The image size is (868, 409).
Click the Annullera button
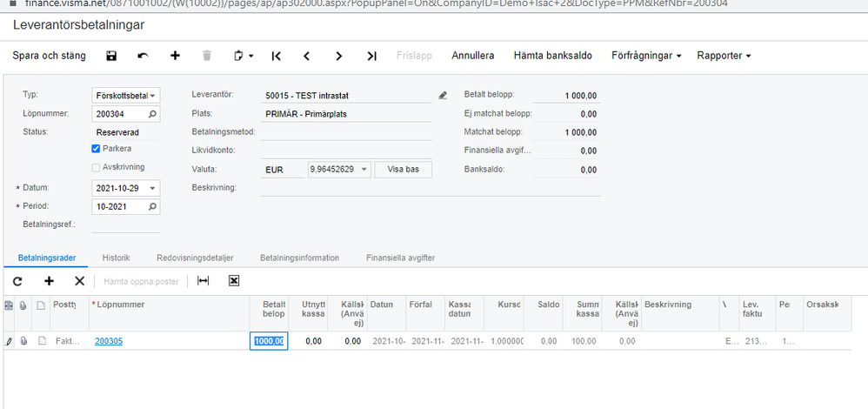473,56
